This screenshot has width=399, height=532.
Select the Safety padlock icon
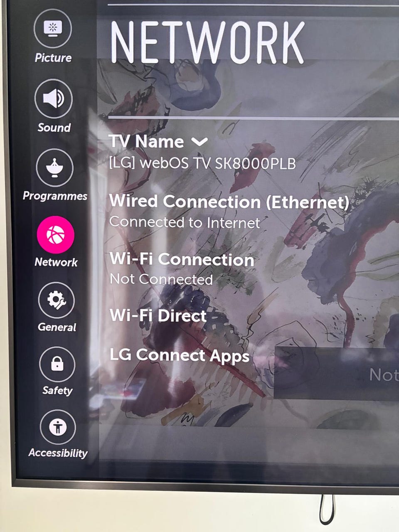57,364
